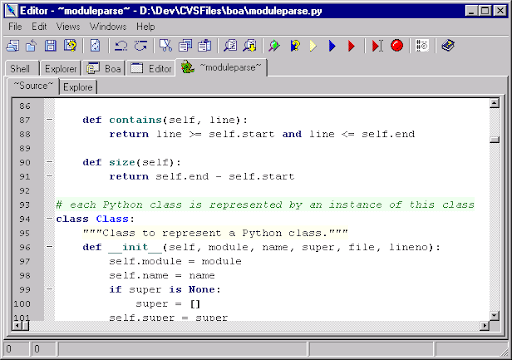Paste from clipboard with the paste icon
This screenshot has width=512, height=360.
[x=205, y=46]
